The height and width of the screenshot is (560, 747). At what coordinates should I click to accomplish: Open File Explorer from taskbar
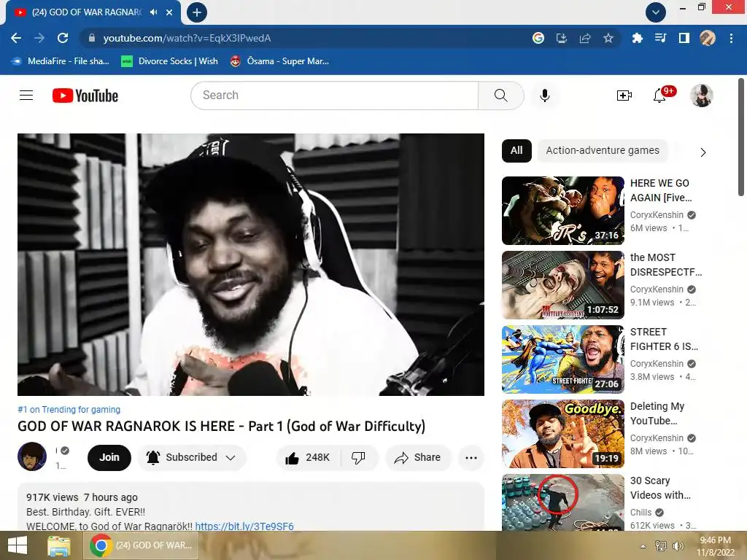[x=58, y=545]
